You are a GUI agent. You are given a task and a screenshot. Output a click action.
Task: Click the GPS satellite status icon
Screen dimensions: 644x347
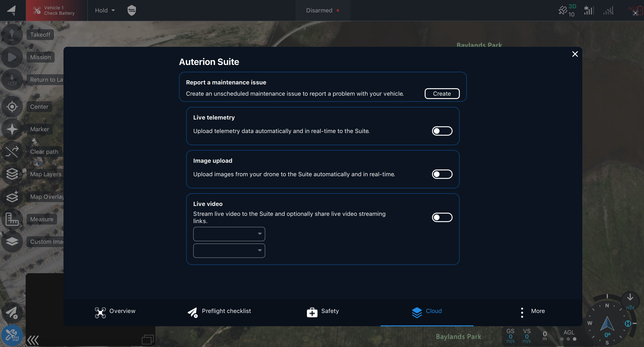point(563,10)
